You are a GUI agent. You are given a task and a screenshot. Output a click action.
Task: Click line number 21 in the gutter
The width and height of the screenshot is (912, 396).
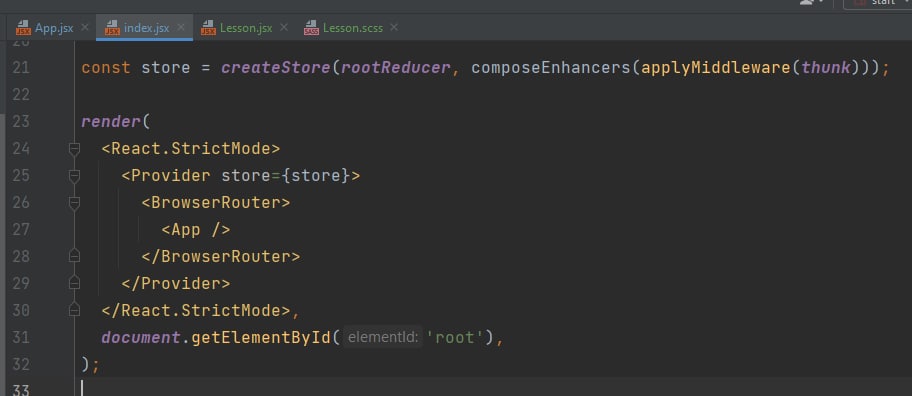click(20, 68)
